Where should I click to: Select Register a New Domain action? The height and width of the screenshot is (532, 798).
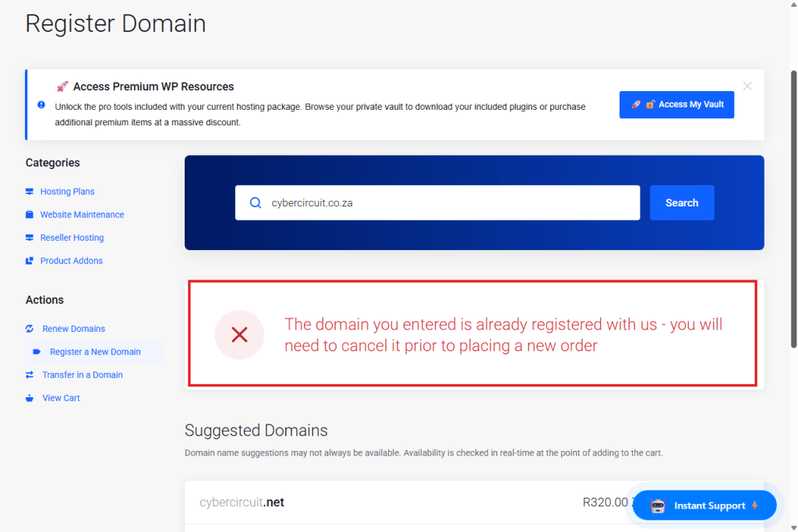click(x=95, y=352)
